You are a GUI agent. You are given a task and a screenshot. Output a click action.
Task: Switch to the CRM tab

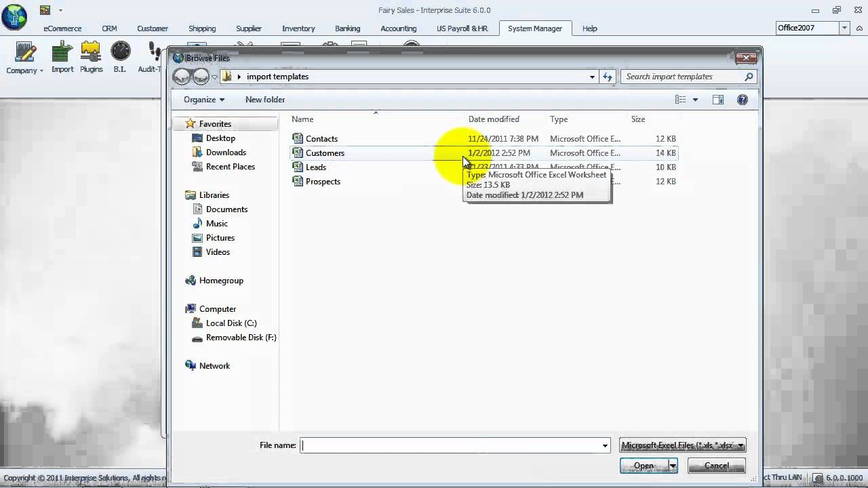(109, 28)
